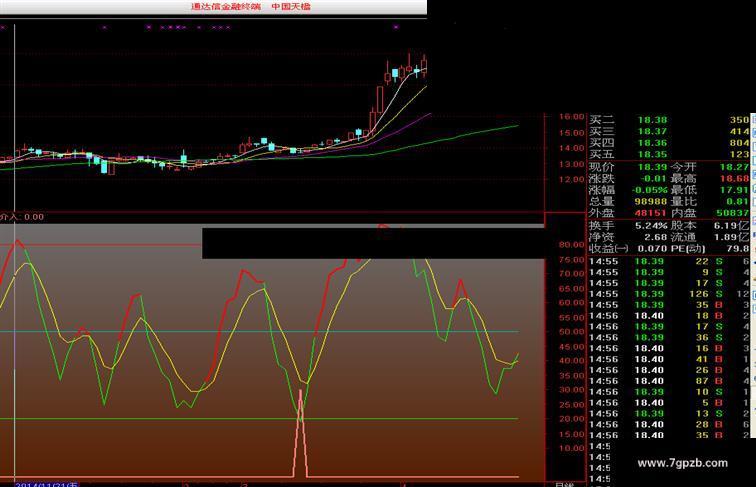
Task: Select the 买二 price 18.38
Action: pos(652,120)
